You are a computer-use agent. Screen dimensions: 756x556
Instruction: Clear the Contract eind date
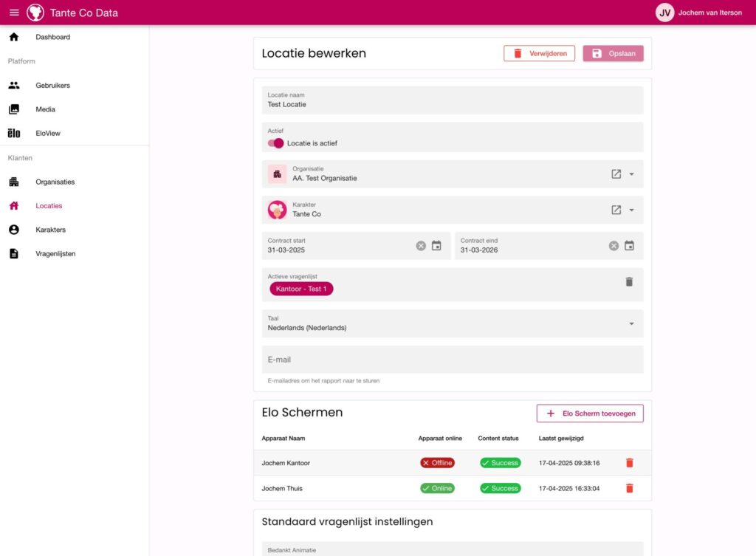(614, 246)
